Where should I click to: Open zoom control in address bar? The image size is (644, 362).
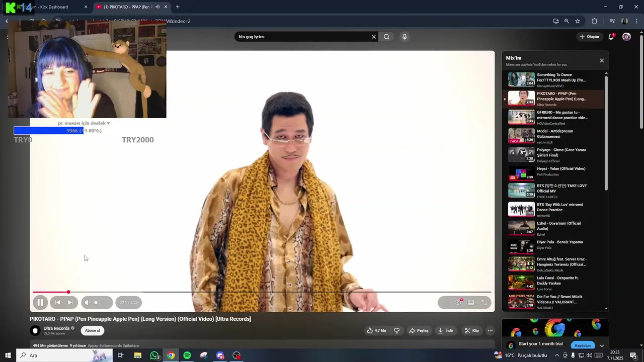tap(567, 21)
